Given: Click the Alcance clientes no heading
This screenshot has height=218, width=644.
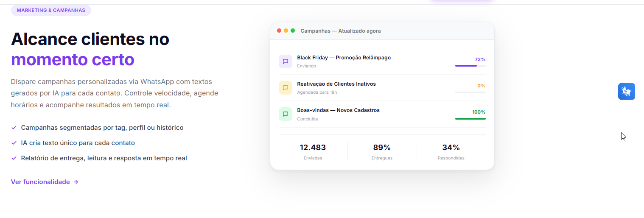Looking at the screenshot, I should pos(90,39).
